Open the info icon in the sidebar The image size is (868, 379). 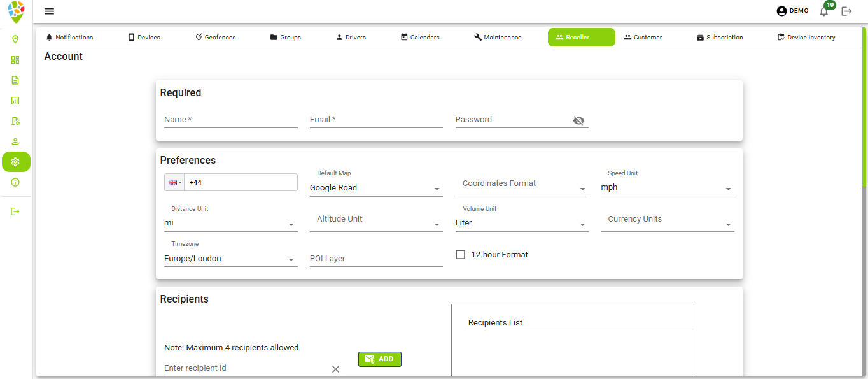coord(16,182)
